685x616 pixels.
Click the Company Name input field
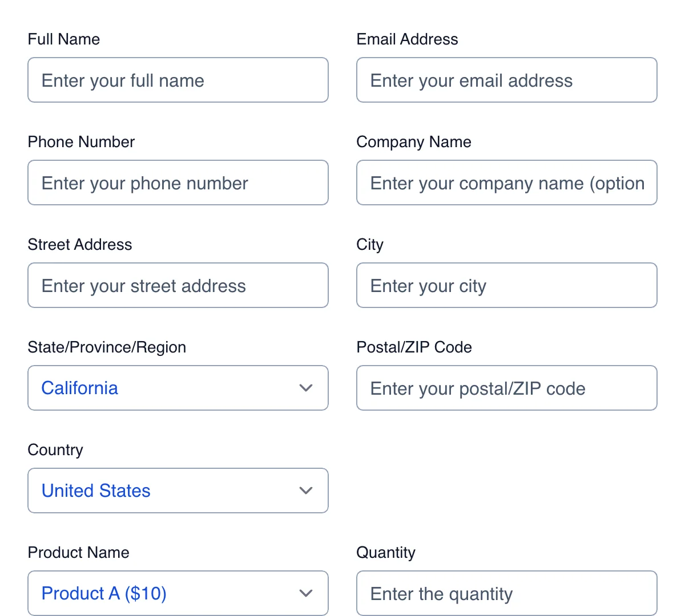pyautogui.click(x=507, y=183)
